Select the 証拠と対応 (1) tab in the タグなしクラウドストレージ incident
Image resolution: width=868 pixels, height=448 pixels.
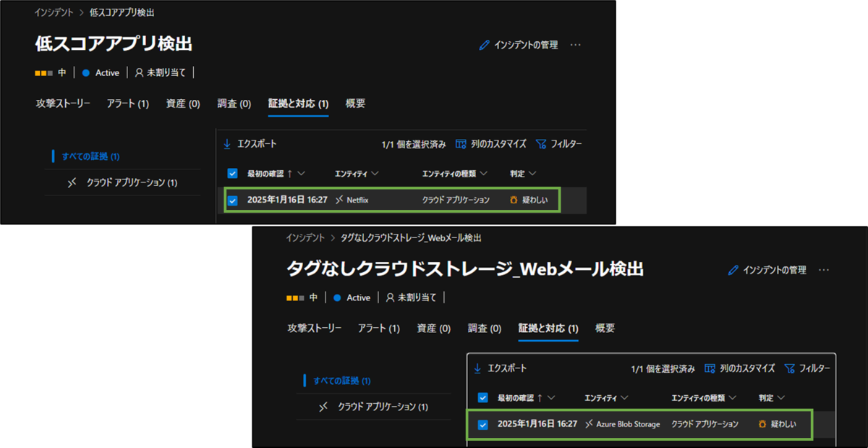(548, 328)
